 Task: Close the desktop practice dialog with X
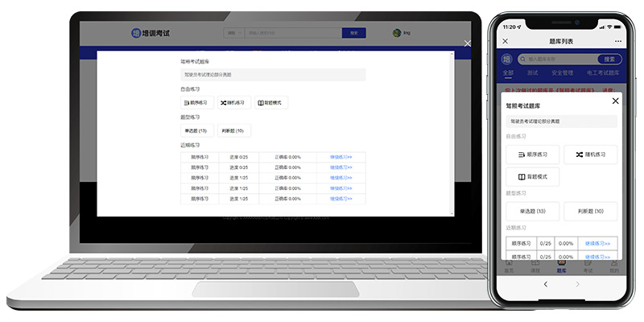pyautogui.click(x=468, y=43)
